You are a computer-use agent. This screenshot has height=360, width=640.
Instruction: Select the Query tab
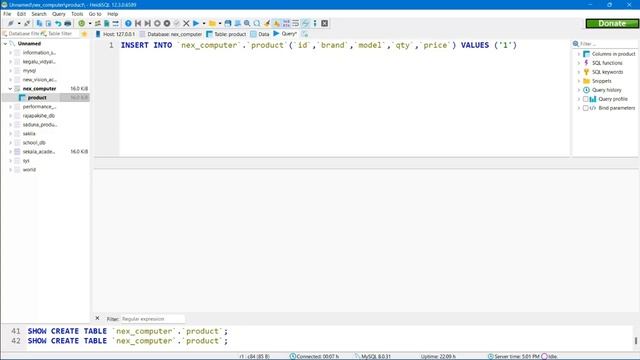click(285, 34)
